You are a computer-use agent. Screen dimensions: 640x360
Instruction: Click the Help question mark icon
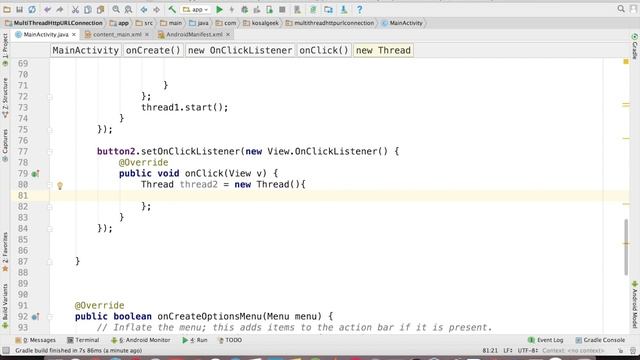pos(359,9)
